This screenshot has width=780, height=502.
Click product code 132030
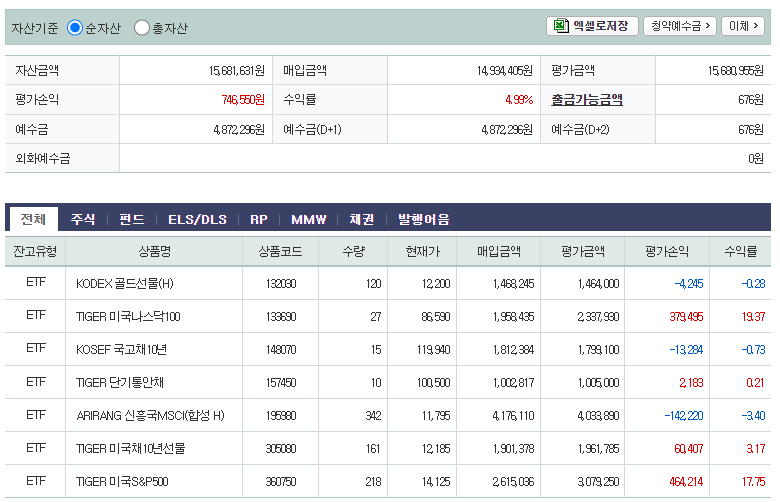(281, 284)
